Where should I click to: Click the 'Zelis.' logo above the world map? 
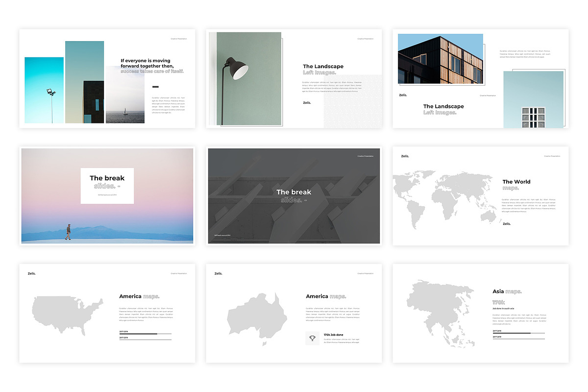(x=405, y=156)
